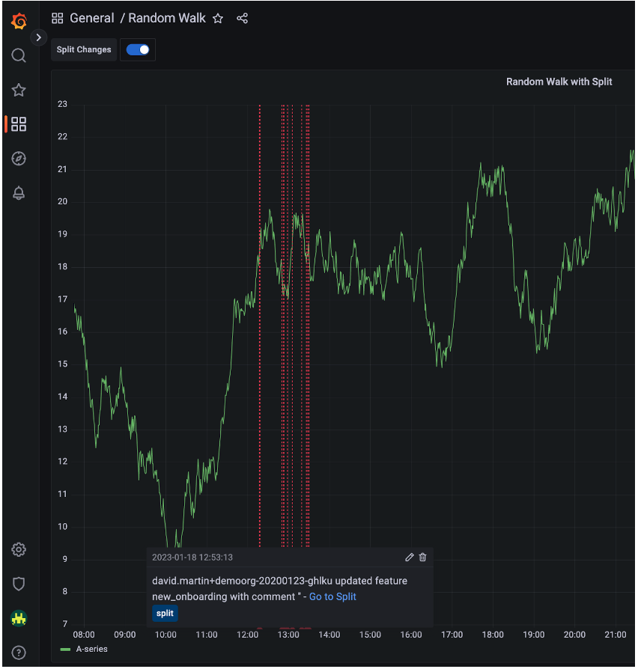Open the Random Walk with Split panel title menu
Image resolution: width=638 pixels, height=672 pixels.
click(x=559, y=82)
